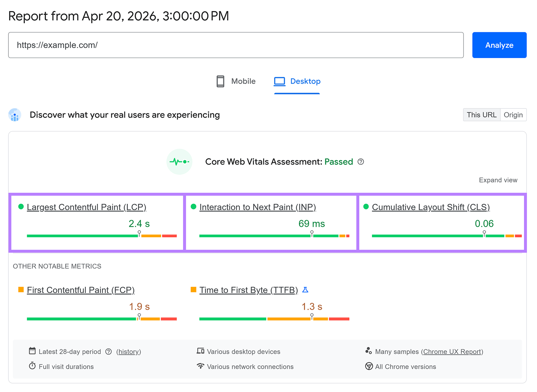The image size is (537, 392).
Task: Open the help tooltip next to Passed
Action: [x=360, y=162]
